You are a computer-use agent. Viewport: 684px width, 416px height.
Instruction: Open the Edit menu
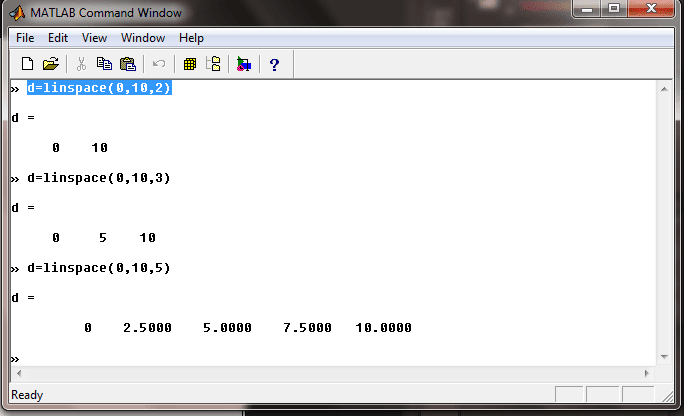tap(58, 38)
